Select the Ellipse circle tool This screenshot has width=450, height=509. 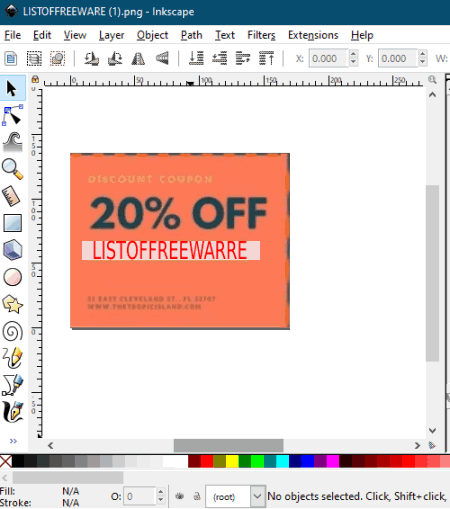click(x=12, y=277)
